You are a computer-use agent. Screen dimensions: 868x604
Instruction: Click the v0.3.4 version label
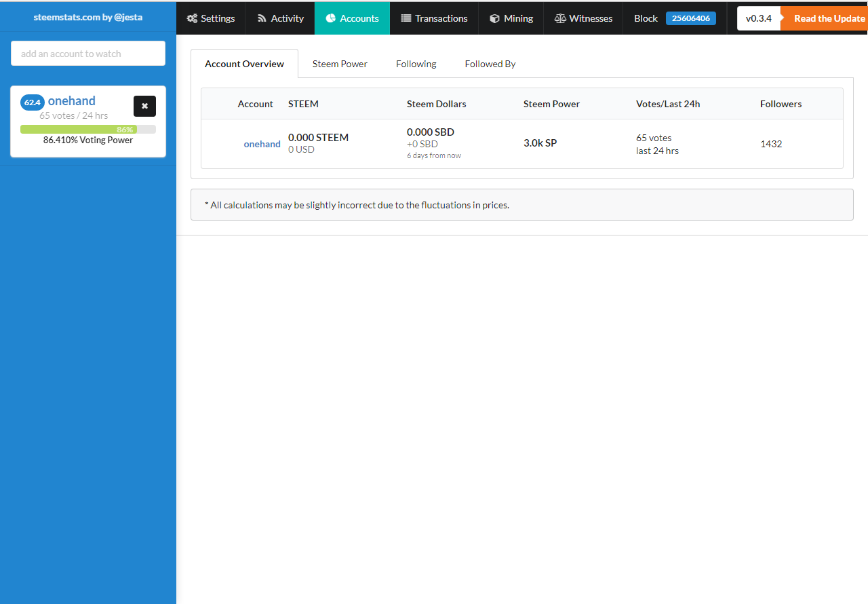(759, 18)
